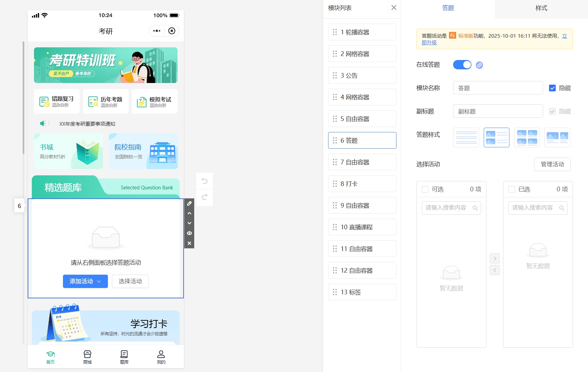Move module down with the down arrow
The image size is (588, 372).
[189, 223]
